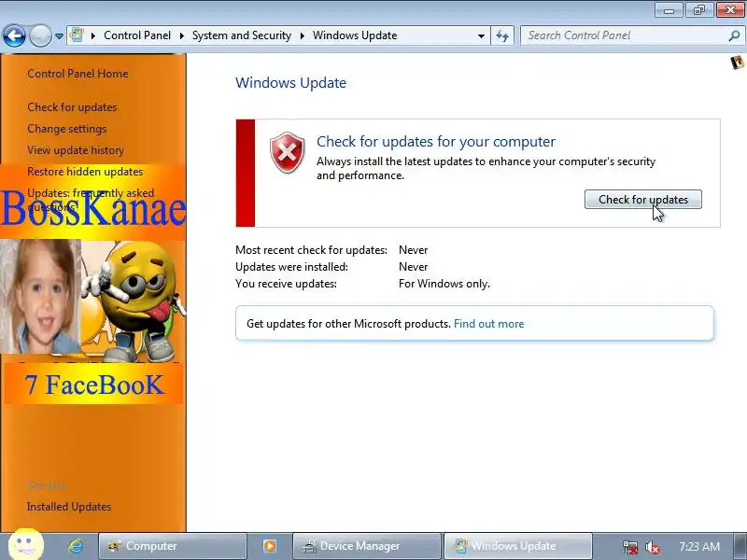Switch to the Device Manager taskbar window

pos(366,546)
